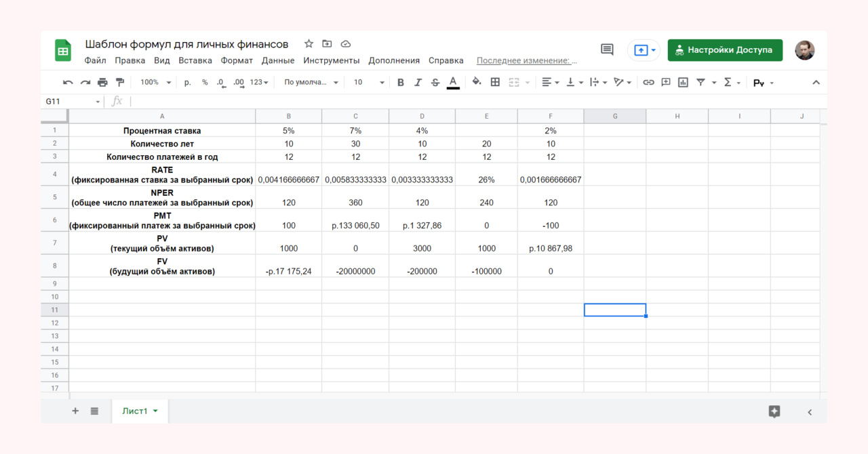This screenshot has height=454, width=868.
Task: Open the comment history speech bubble icon
Action: coord(607,50)
